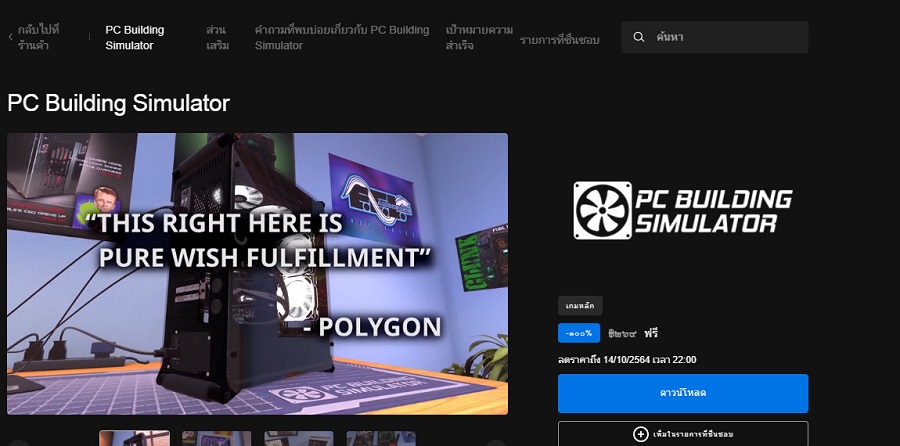
Task: Select the fourth carousel thumbnail
Action: 381,438
